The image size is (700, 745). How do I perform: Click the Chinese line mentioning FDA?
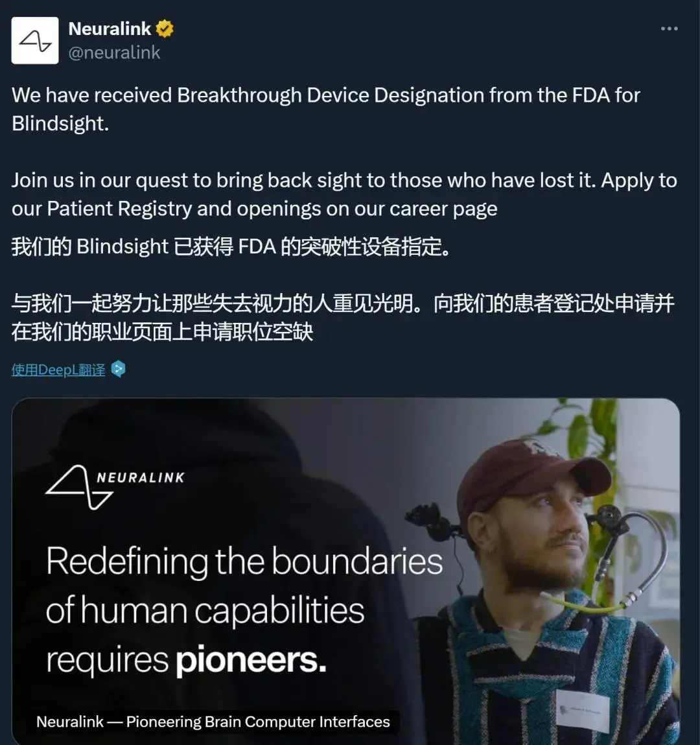coord(231,246)
